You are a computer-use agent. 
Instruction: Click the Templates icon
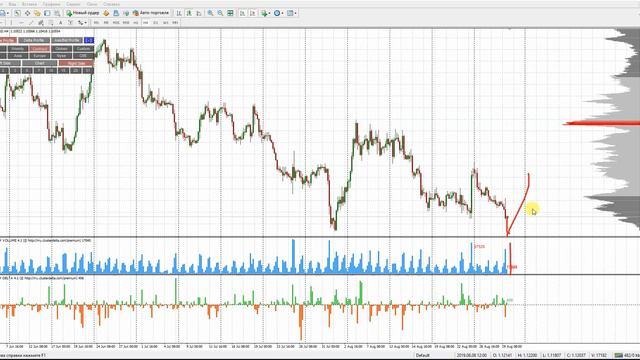pyautogui.click(x=290, y=13)
